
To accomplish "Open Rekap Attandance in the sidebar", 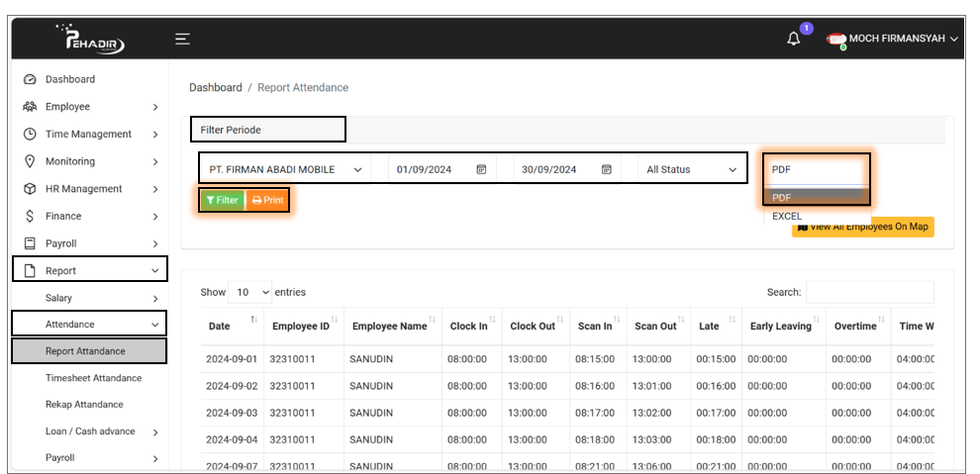I will point(84,405).
